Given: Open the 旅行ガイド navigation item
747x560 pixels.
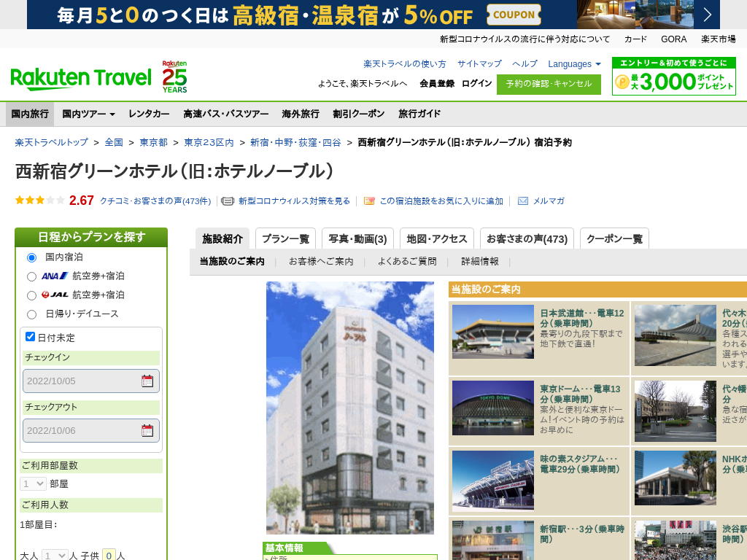Looking at the screenshot, I should click(419, 114).
